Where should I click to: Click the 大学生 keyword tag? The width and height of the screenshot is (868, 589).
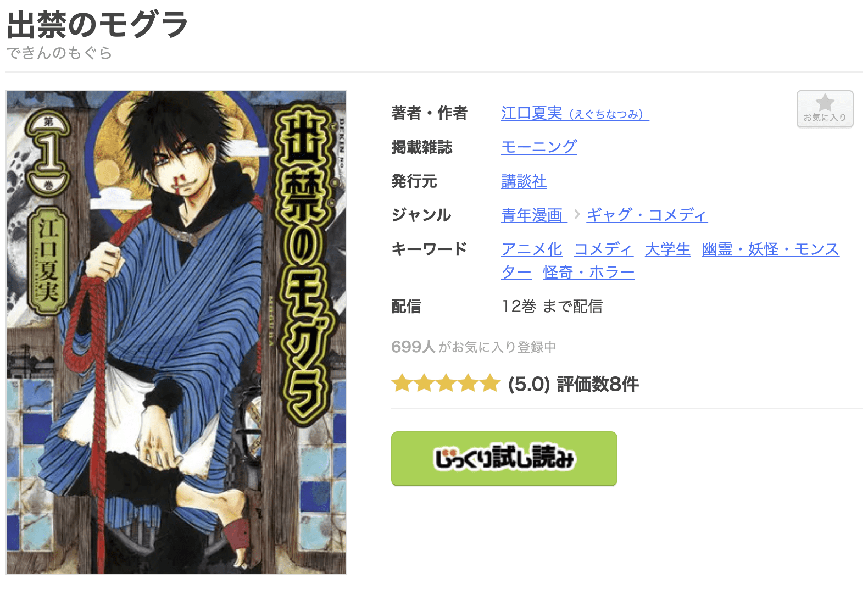coord(667,249)
